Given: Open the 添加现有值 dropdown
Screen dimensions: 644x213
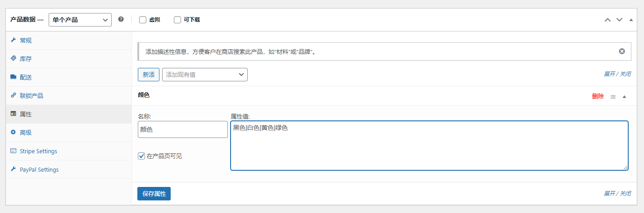Looking at the screenshot, I should pyautogui.click(x=205, y=75).
